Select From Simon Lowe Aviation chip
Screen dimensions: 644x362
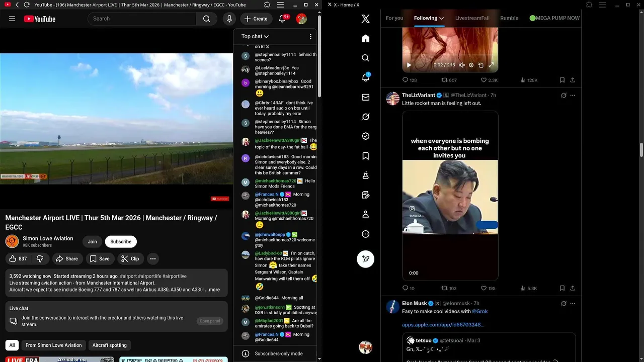(x=53, y=345)
